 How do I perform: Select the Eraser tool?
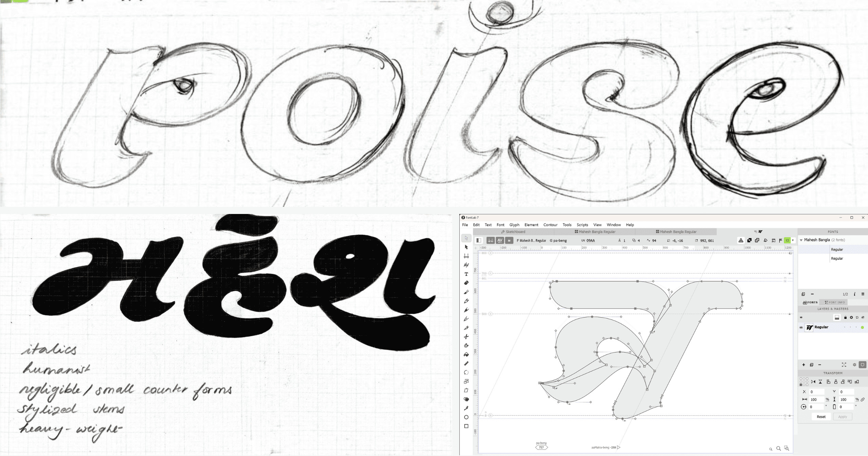pyautogui.click(x=466, y=283)
